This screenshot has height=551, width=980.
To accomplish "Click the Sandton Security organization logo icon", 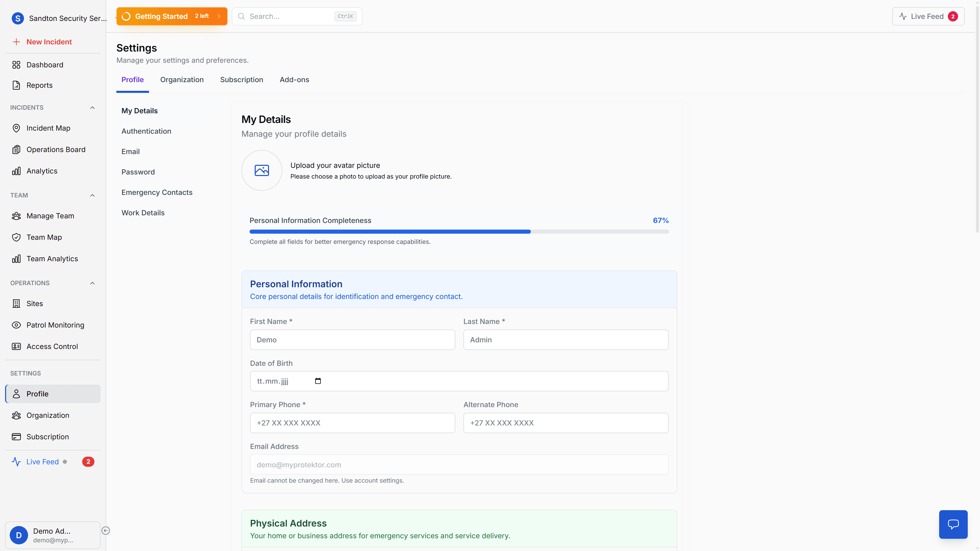I will click(18, 18).
